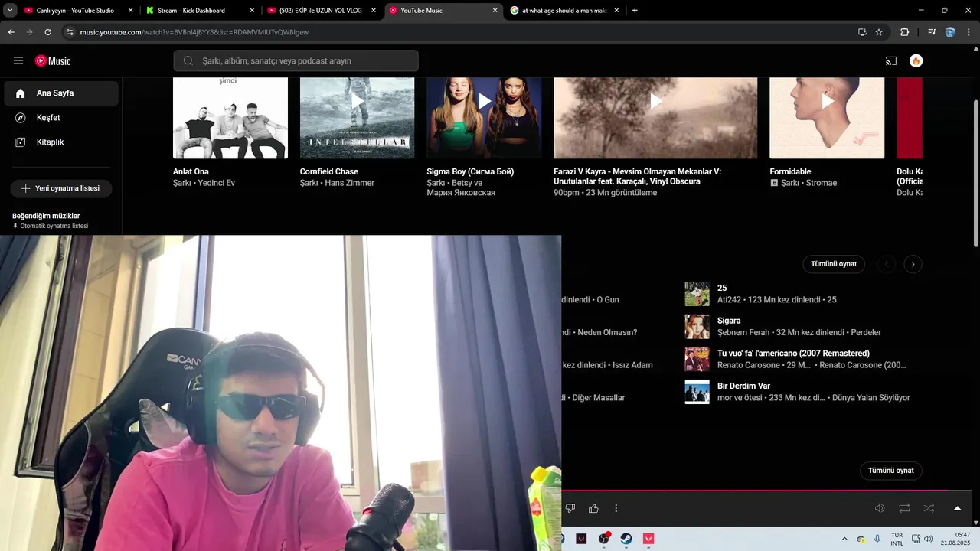The height and width of the screenshot is (551, 980).
Task: Close the Canlı yayın - YouTube Studio tab
Action: tap(130, 11)
